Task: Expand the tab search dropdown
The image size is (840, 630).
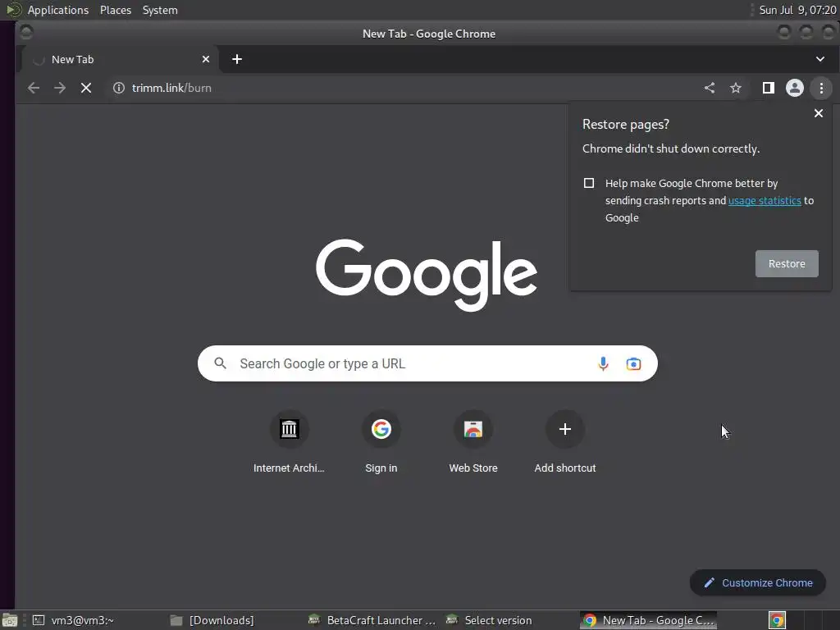Action: point(820,59)
